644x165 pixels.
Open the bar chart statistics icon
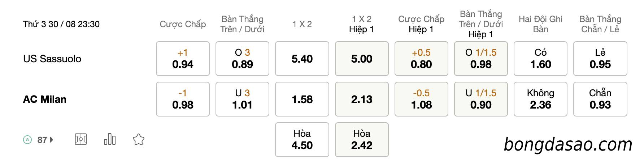[x=110, y=139]
